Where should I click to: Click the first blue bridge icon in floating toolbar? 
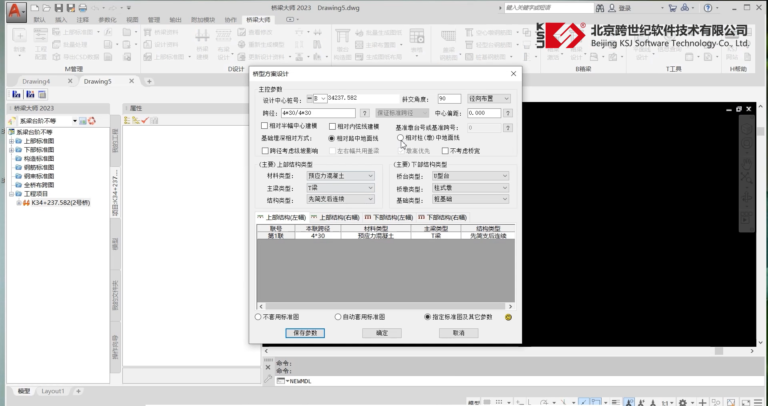tap(17, 94)
